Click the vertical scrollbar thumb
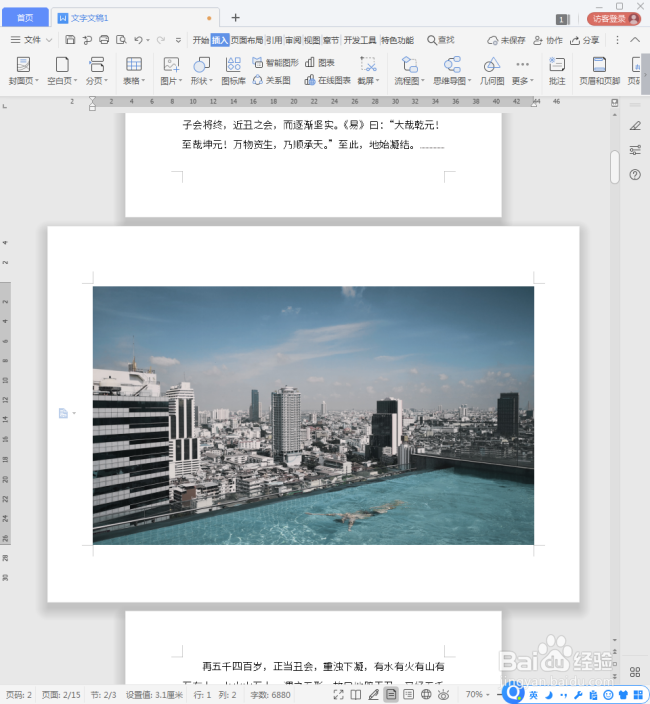 [x=615, y=167]
